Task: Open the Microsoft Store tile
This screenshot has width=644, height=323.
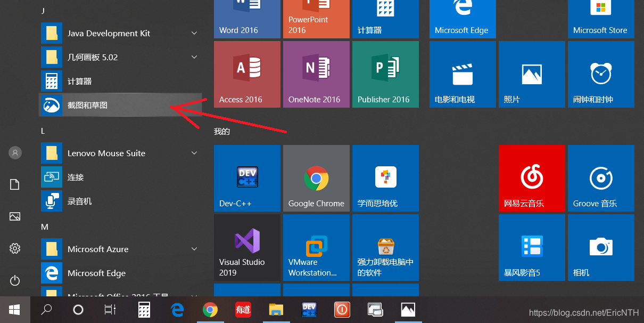Action: tap(601, 19)
